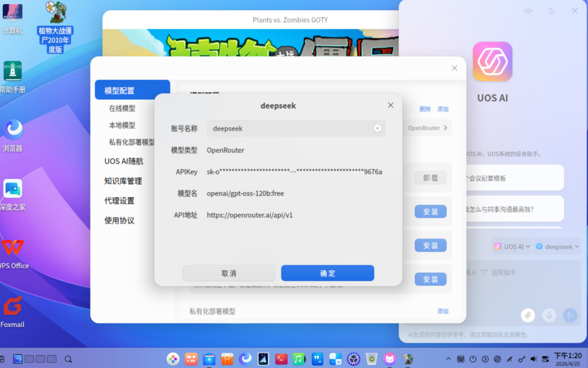588x368 pixels.
Task: Click 添加 link in 私有化部署模型 row
Action: pos(443,311)
